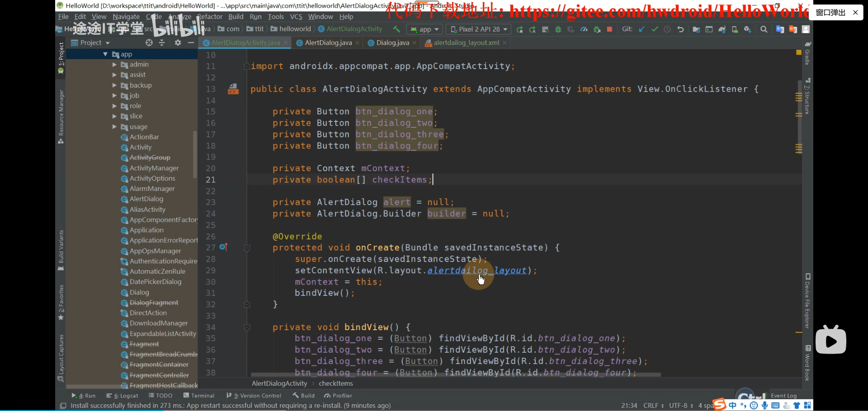
Task: Open the AVD Manager icon
Action: [x=735, y=29]
